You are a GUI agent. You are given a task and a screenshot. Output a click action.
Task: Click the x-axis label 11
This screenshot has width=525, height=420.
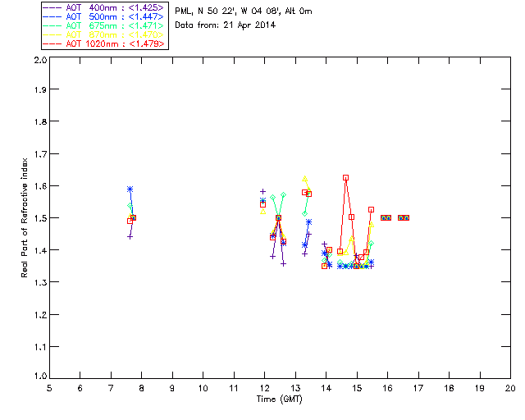click(233, 388)
